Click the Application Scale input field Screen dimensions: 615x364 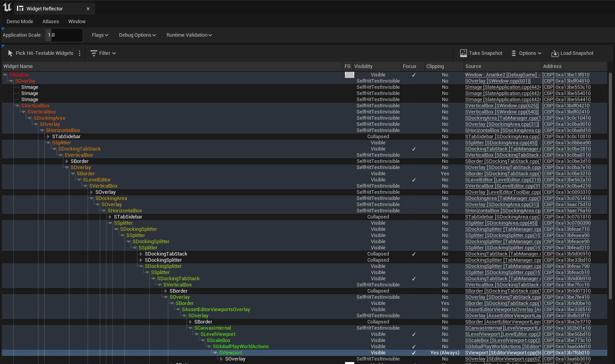point(64,35)
